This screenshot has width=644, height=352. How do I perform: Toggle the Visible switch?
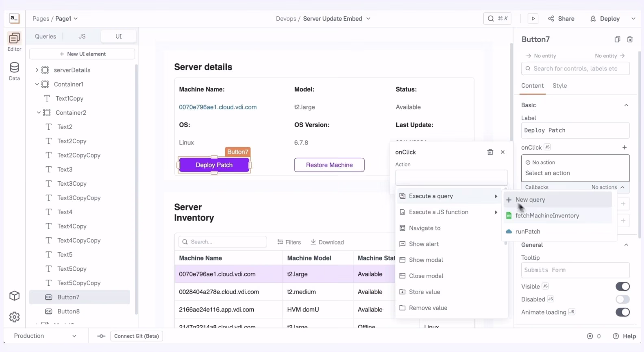(622, 287)
